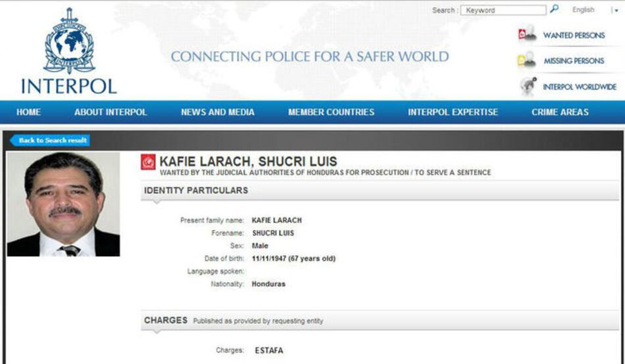
Task: Click the red notice icon beside name
Action: click(x=149, y=162)
